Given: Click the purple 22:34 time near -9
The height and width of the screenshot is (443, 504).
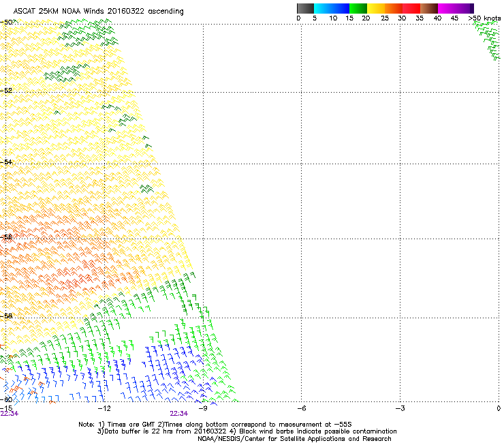Looking at the screenshot, I should [x=178, y=414].
